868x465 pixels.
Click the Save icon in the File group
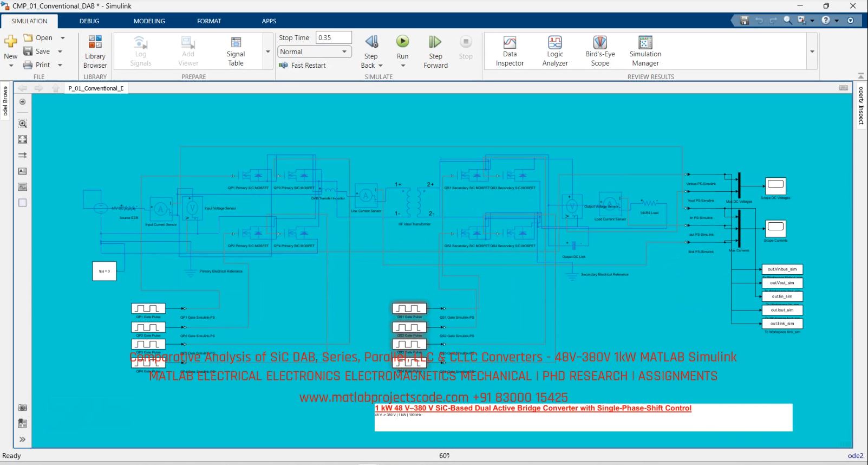pyautogui.click(x=28, y=51)
